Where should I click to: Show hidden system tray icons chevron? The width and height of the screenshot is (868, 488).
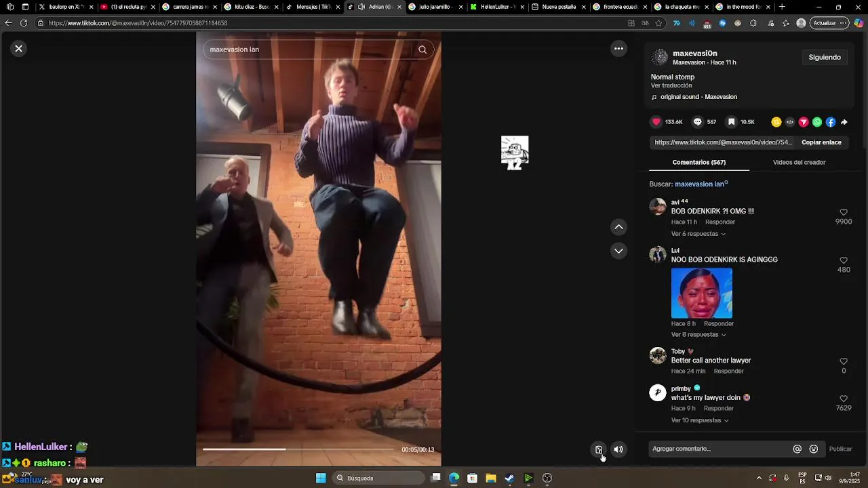click(x=759, y=478)
